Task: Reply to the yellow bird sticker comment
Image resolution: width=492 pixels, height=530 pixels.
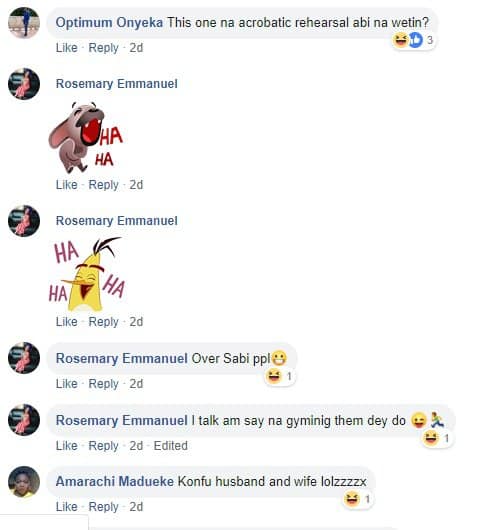Action: [x=103, y=321]
